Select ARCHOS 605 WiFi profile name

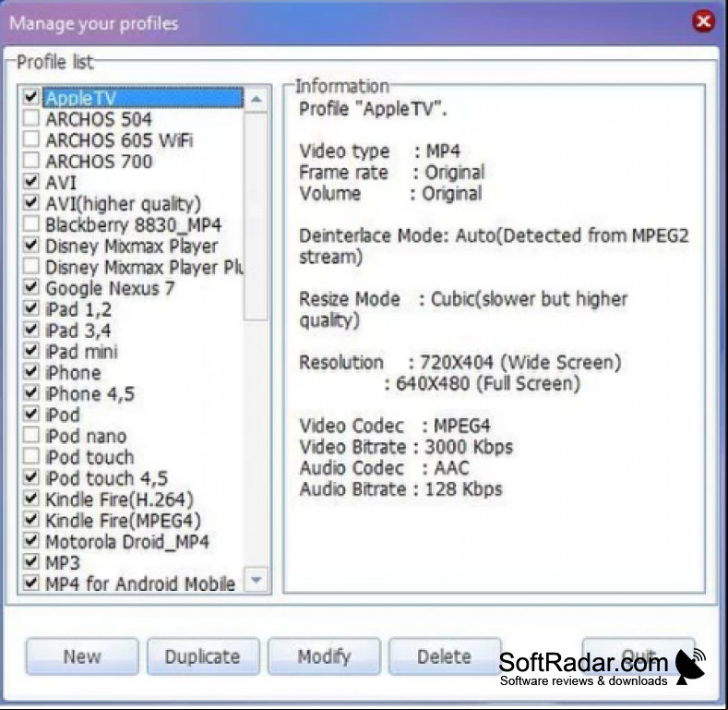click(119, 140)
